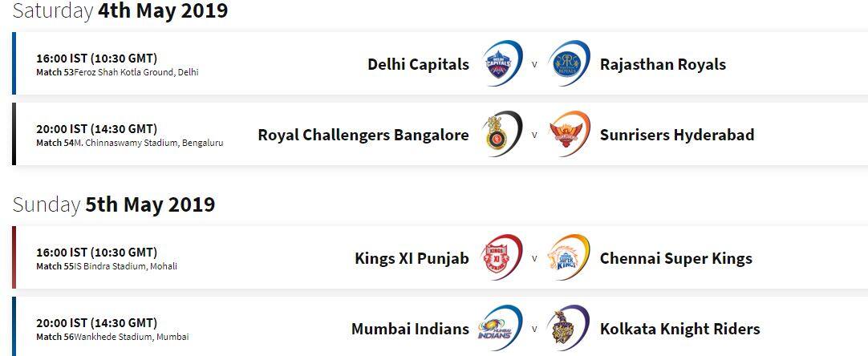Click the Delhi Capitals team logo

pos(502,63)
